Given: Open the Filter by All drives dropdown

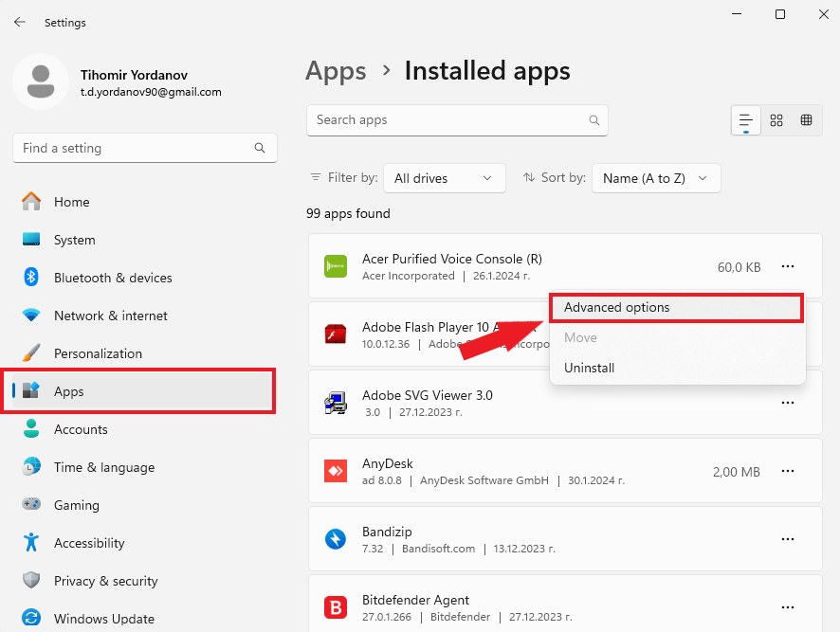Looking at the screenshot, I should (444, 178).
